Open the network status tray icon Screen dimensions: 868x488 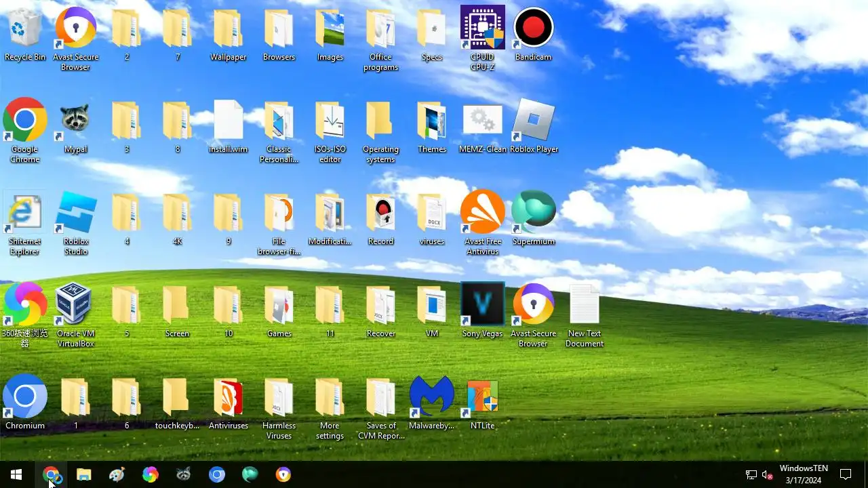[x=751, y=474]
